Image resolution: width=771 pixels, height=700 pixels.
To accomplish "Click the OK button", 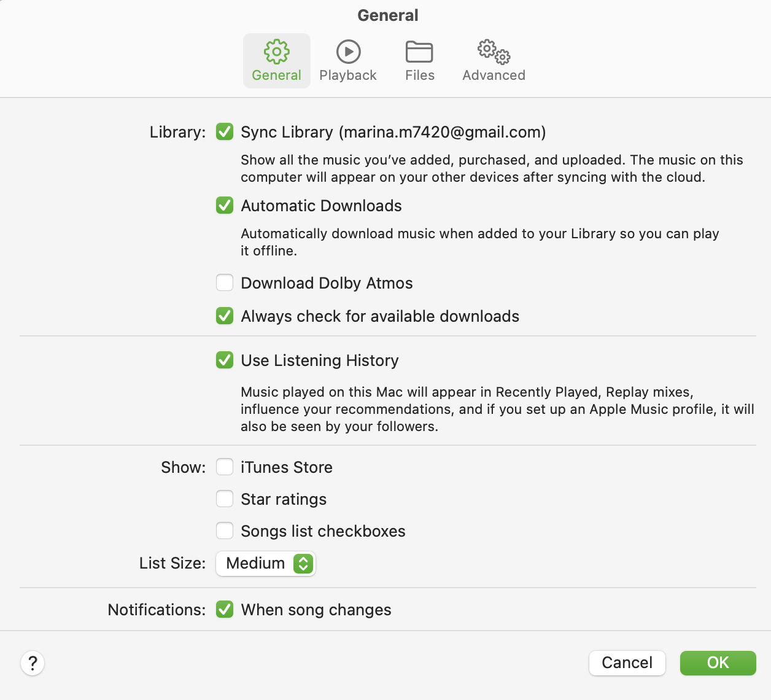I will click(x=718, y=663).
